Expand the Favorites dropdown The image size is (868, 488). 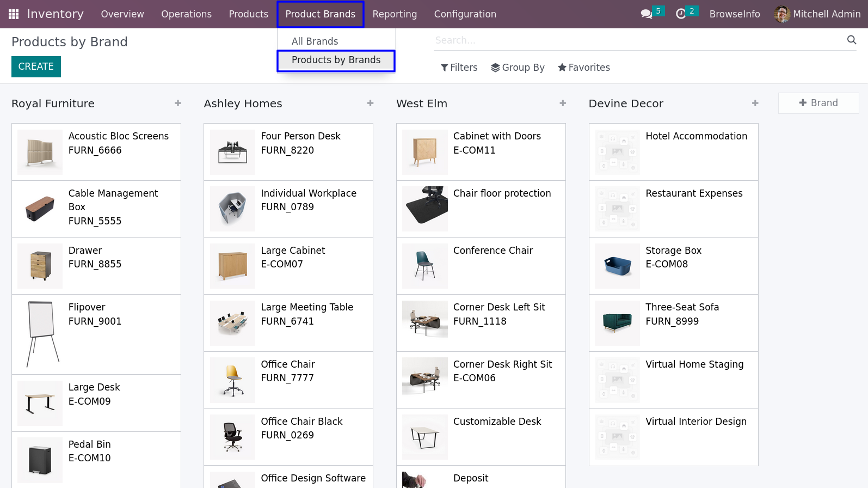[584, 68]
